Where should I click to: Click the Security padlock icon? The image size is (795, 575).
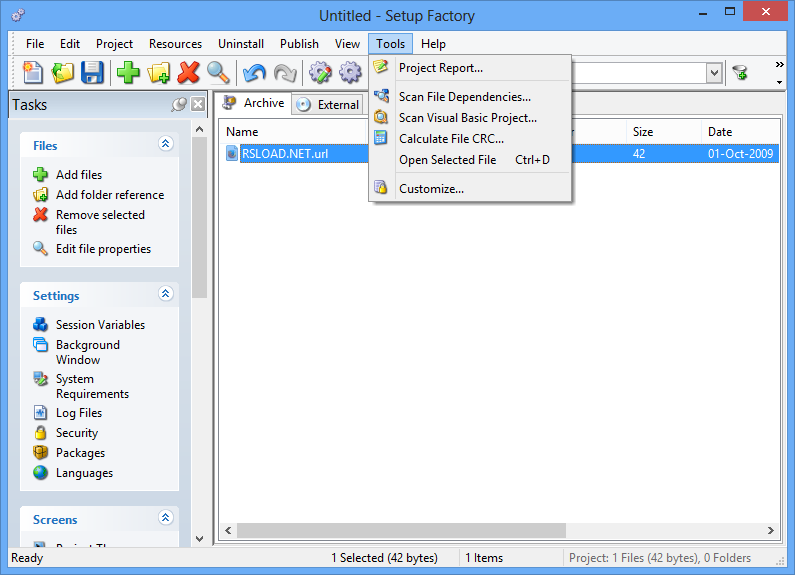pos(40,433)
